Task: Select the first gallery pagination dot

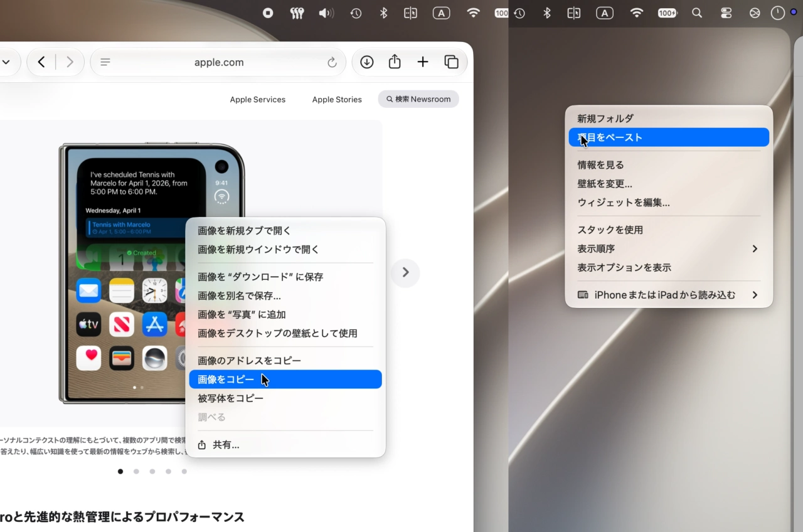Action: pyautogui.click(x=120, y=471)
